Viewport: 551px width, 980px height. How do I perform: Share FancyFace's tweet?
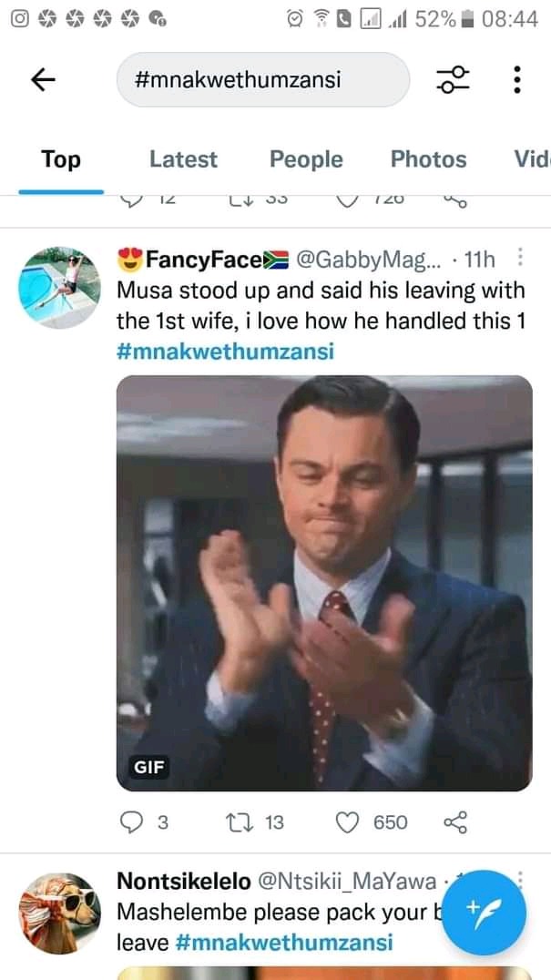(x=455, y=822)
